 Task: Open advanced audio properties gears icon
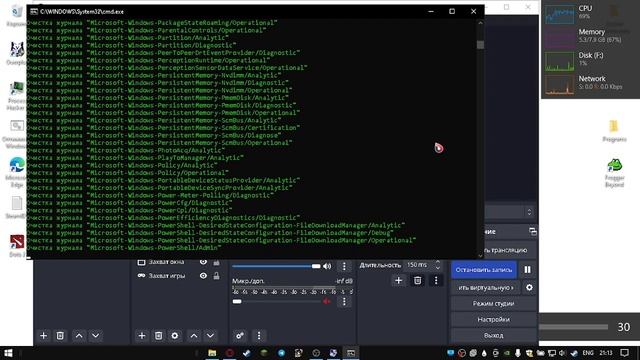click(240, 336)
